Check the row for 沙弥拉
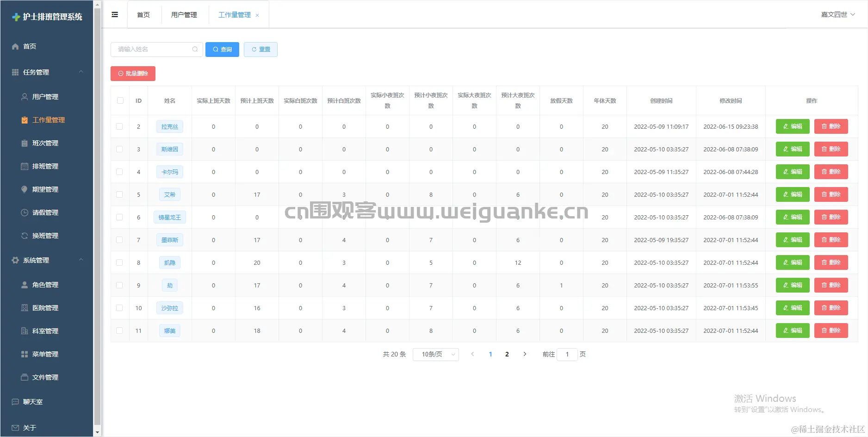 click(x=119, y=308)
